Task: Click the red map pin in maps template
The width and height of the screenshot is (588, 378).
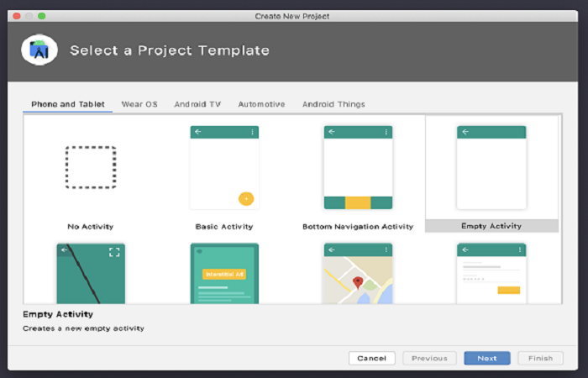Action: (358, 282)
